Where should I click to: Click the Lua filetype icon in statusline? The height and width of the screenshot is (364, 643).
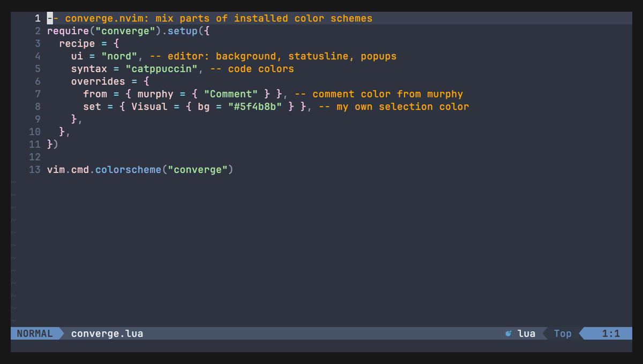click(509, 333)
